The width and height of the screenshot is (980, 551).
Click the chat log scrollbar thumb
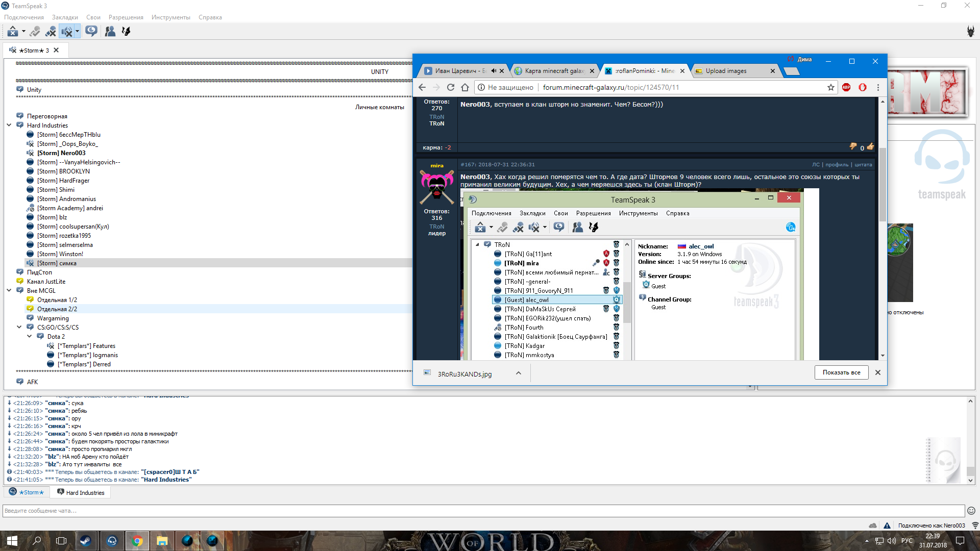click(x=970, y=471)
